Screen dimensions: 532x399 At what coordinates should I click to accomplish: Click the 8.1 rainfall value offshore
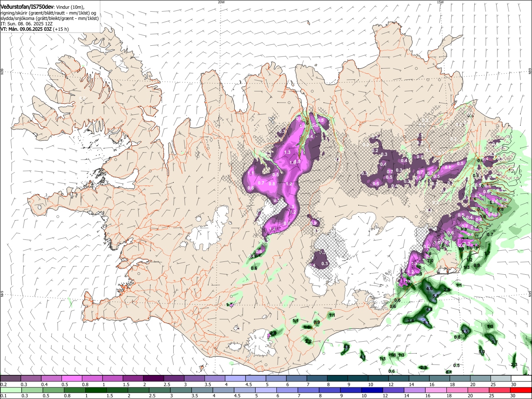(426, 323)
